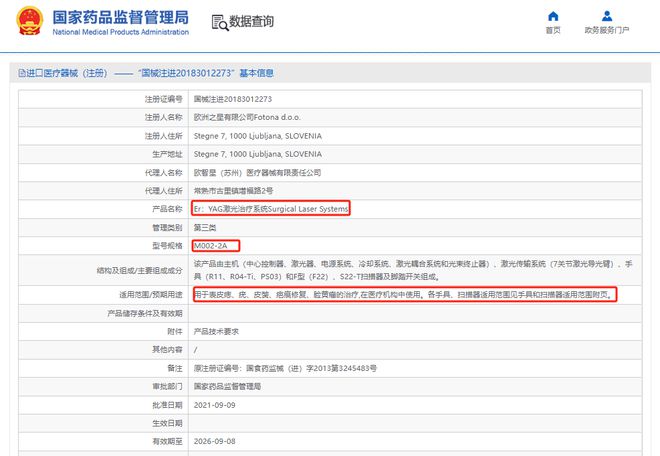Viewport: 660px width, 456px height.
Task: Open the 数据查询 search icon
Action: point(220,23)
